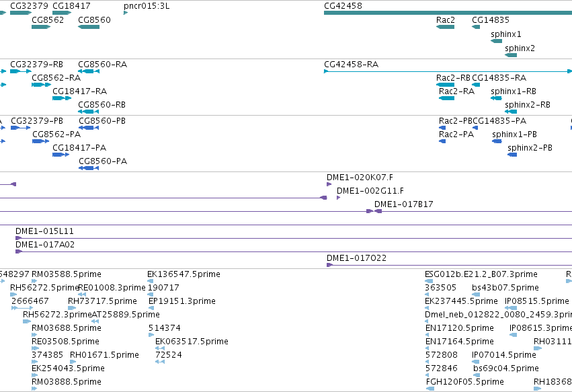Select EST bs43b07.5prime
The height and width of the screenshot is (392, 572).
coord(476,295)
